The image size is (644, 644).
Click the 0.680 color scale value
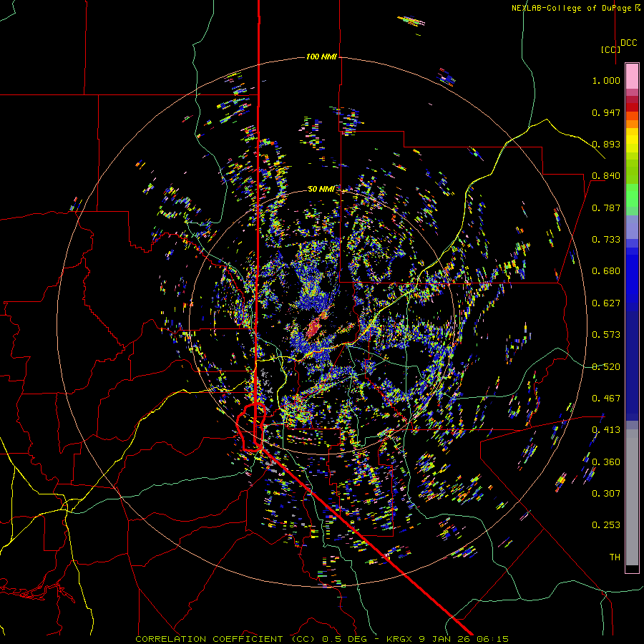[606, 271]
